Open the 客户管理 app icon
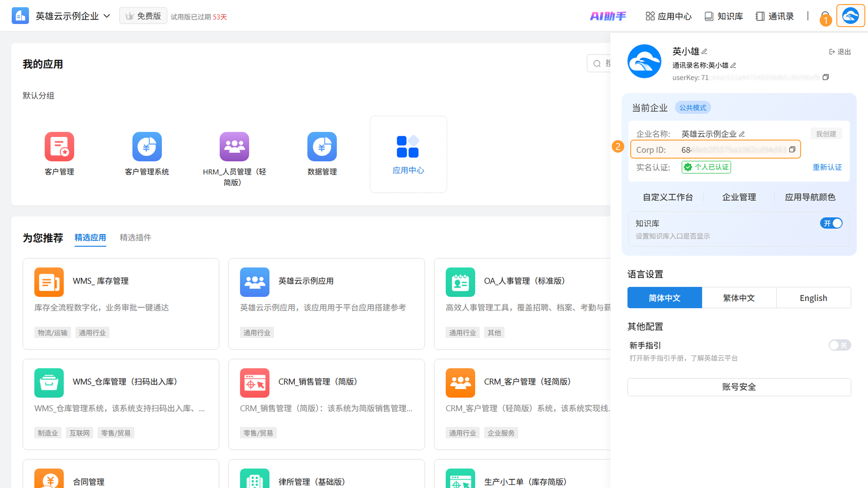The height and width of the screenshot is (488, 868). [x=59, y=146]
